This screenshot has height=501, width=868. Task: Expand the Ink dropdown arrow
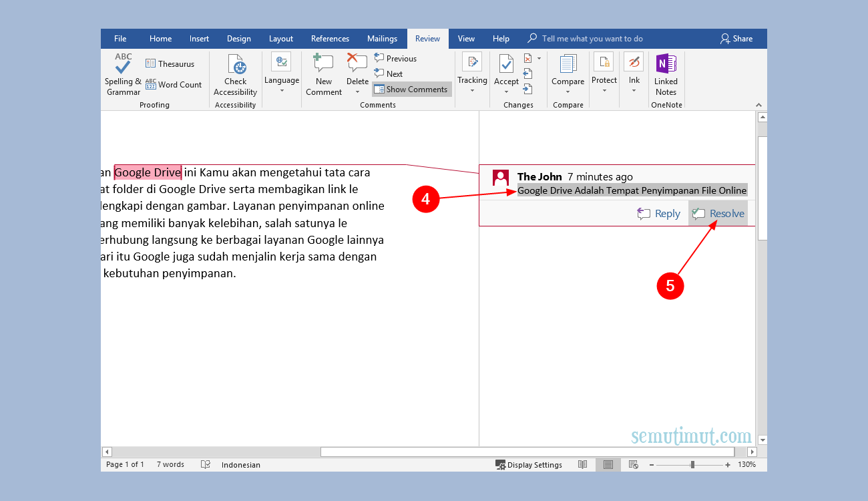pyautogui.click(x=634, y=92)
